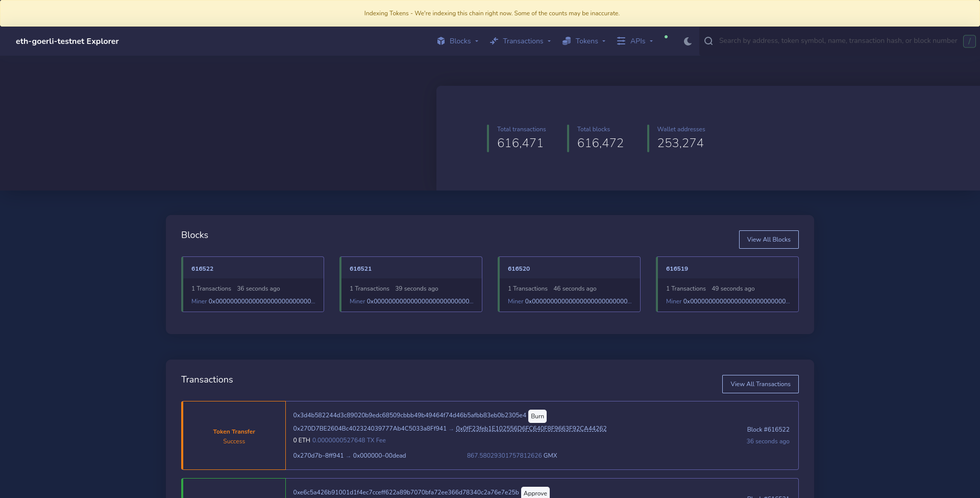Click the Burn method badge
Viewport: 980px width, 498px height.
(x=537, y=416)
